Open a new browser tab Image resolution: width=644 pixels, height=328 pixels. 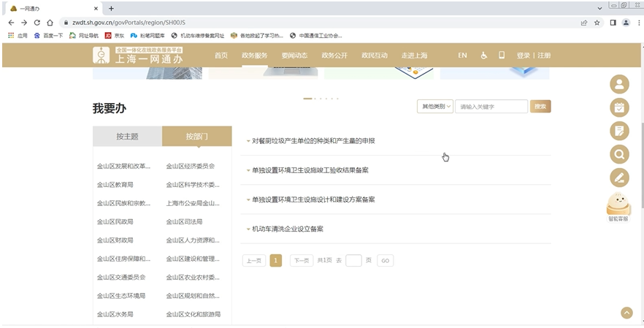111,8
